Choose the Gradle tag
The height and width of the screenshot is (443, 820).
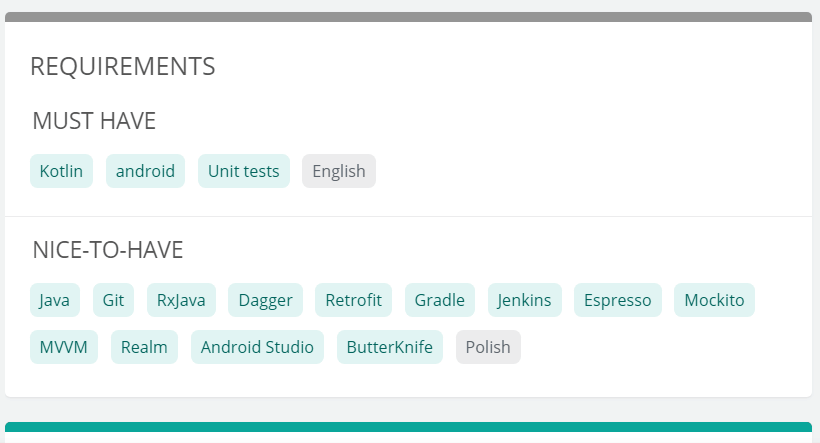(440, 300)
